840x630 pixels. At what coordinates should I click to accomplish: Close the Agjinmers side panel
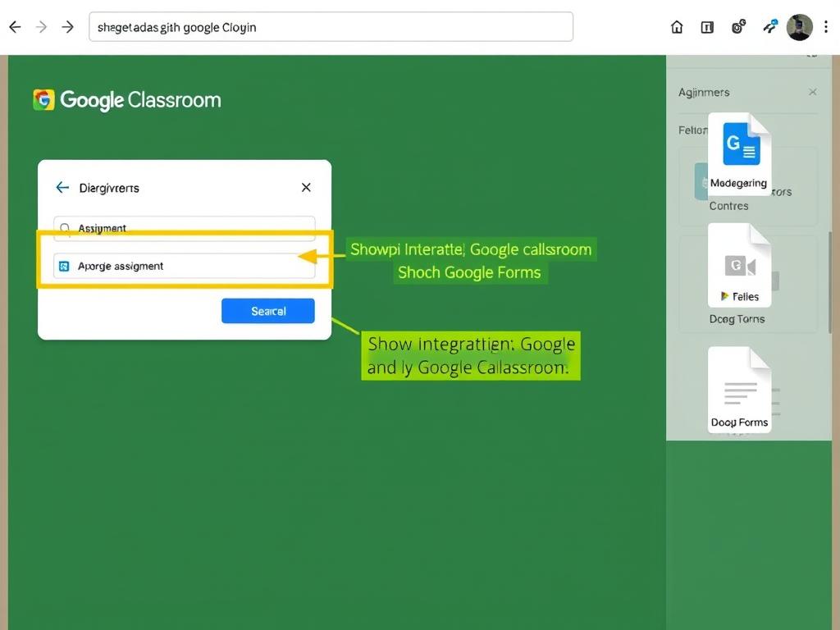813,92
